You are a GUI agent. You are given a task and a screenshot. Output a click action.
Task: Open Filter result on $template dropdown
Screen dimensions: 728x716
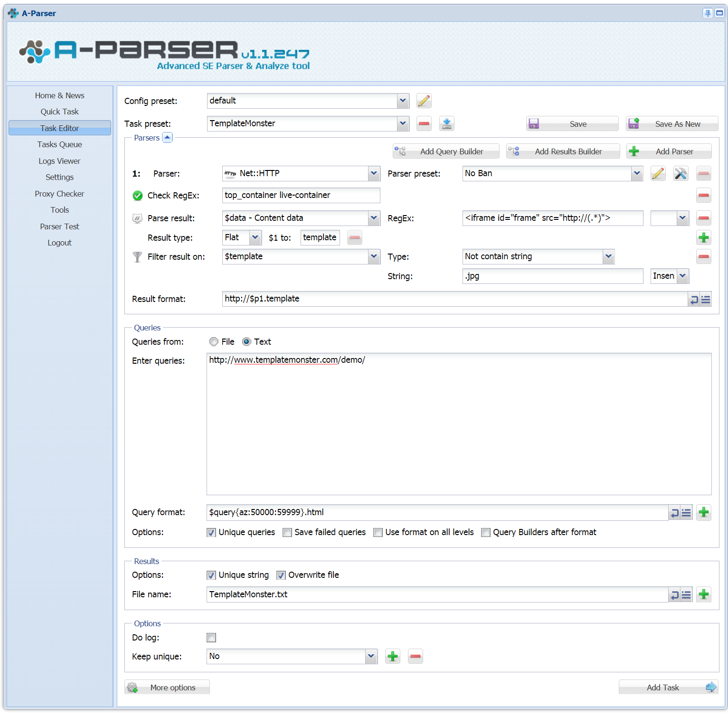click(x=374, y=256)
